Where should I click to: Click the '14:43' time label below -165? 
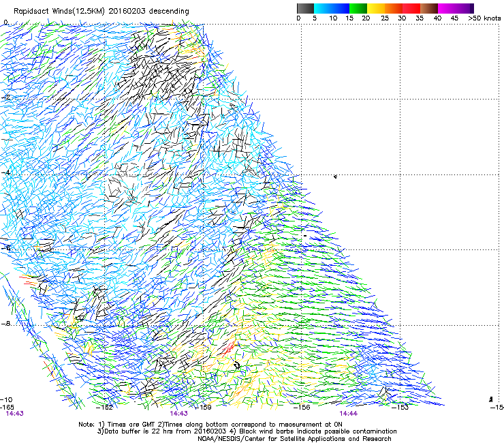point(15,414)
